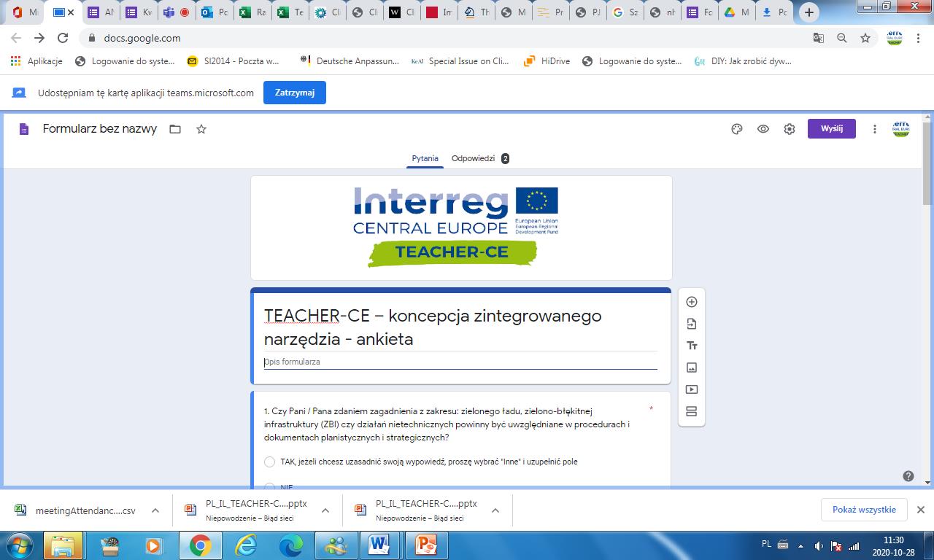Open the HiDrive bookmark
The height and width of the screenshot is (560, 934).
coord(548,61)
